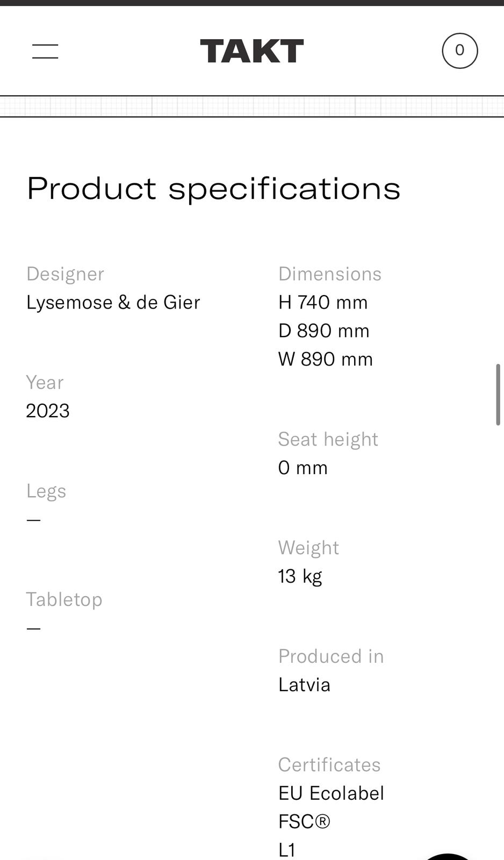Click the H 740 mm value
The width and height of the screenshot is (504, 860).
pos(323,303)
